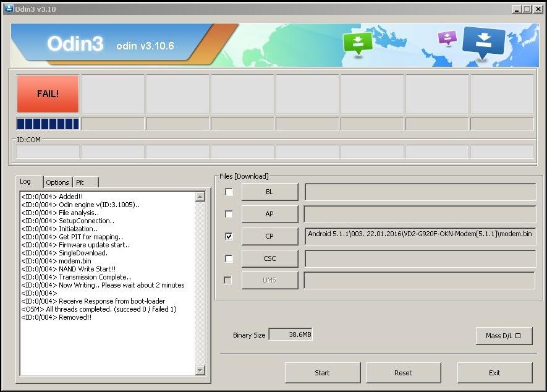Click log line "Firmware update start.."
547x392 pixels.
(x=75, y=245)
